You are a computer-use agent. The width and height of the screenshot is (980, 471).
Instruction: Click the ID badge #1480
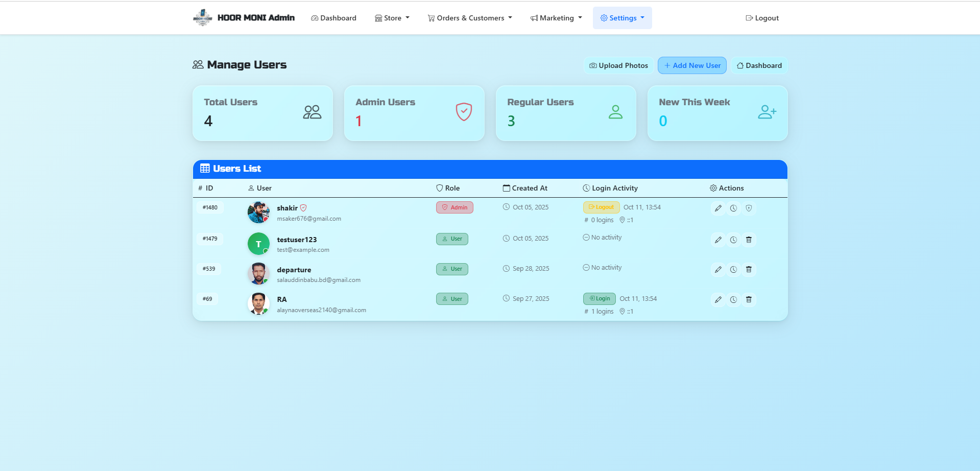(210, 207)
